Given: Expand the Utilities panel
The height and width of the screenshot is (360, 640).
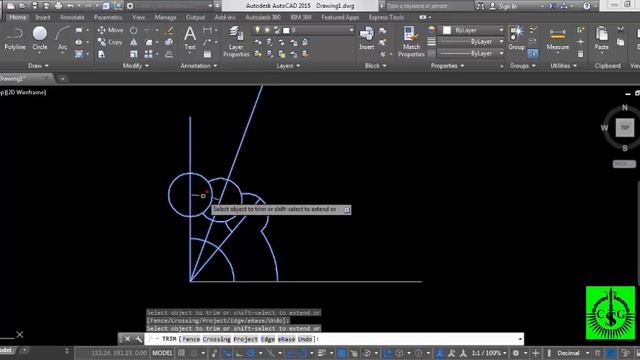Looking at the screenshot, I should [x=563, y=66].
